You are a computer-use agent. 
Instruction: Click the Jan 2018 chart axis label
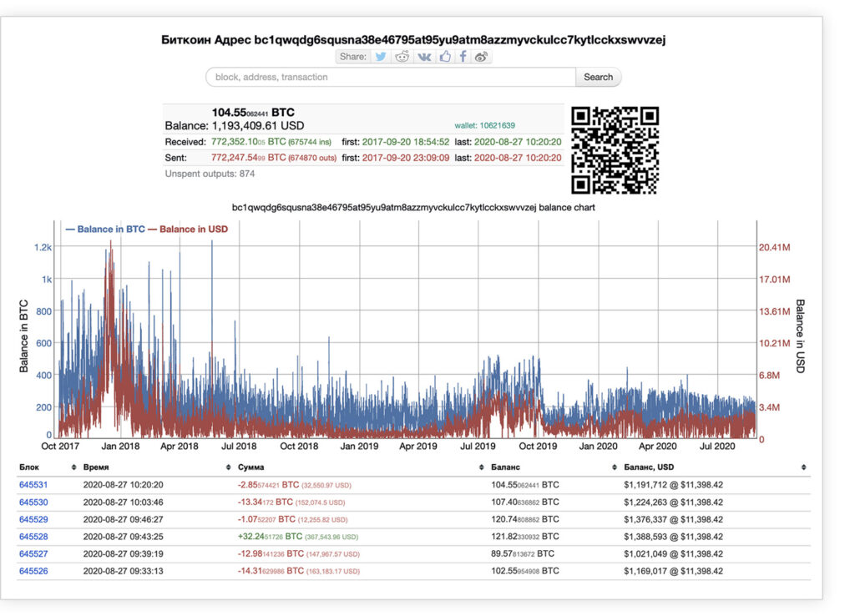pyautogui.click(x=120, y=446)
